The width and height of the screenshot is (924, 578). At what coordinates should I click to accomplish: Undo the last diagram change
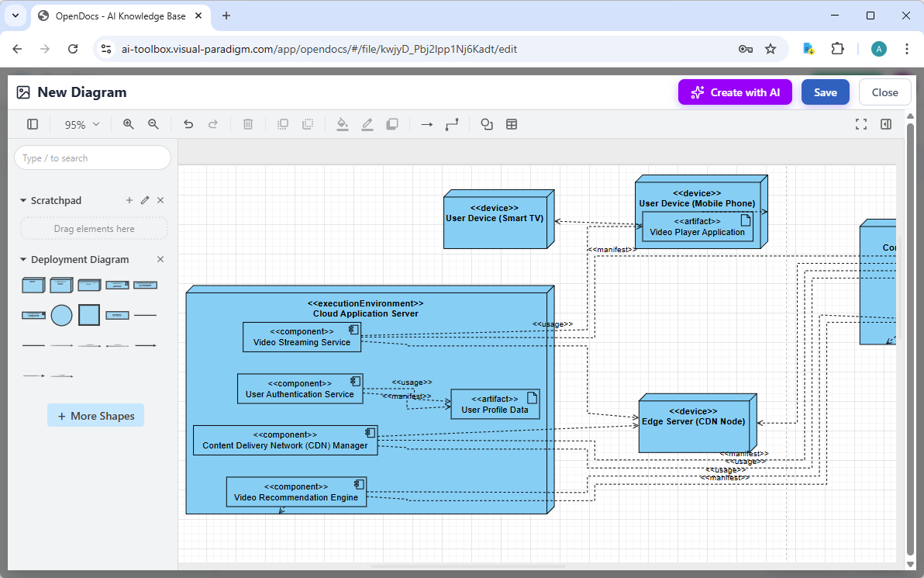(x=188, y=124)
